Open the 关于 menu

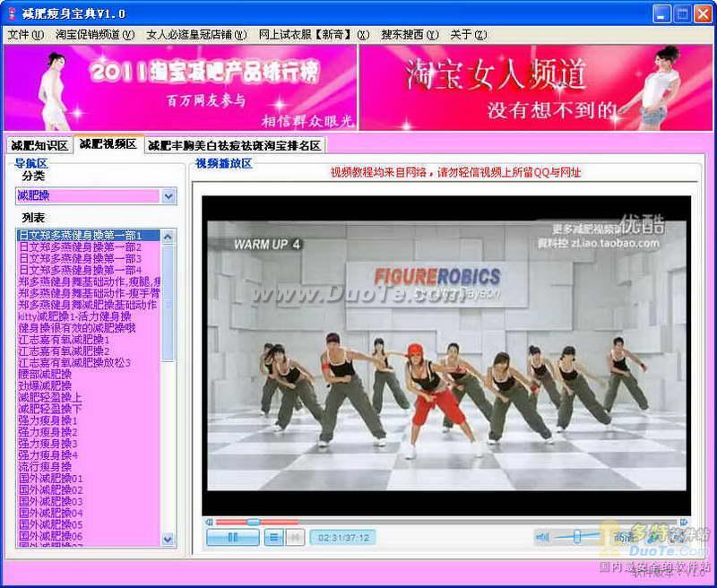pyautogui.click(x=468, y=35)
